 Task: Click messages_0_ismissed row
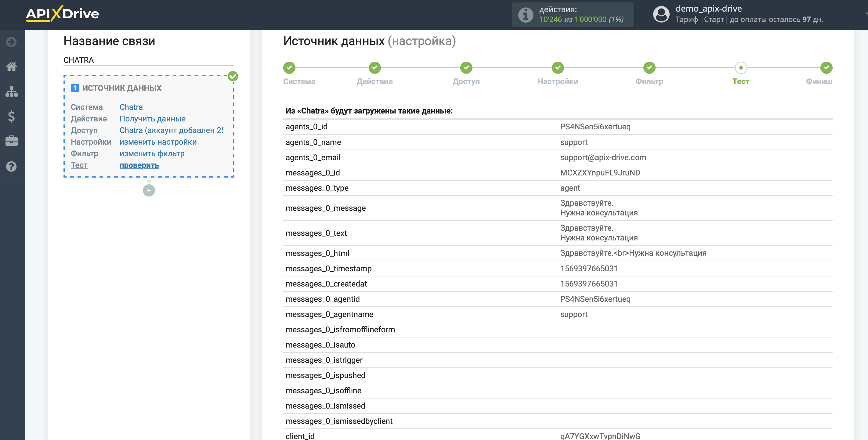click(x=558, y=406)
